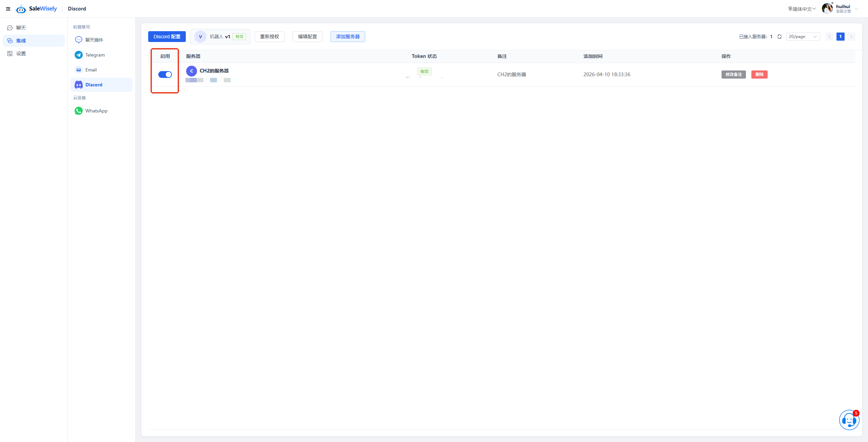
Task: Click the Discord configuration button
Action: click(x=167, y=37)
